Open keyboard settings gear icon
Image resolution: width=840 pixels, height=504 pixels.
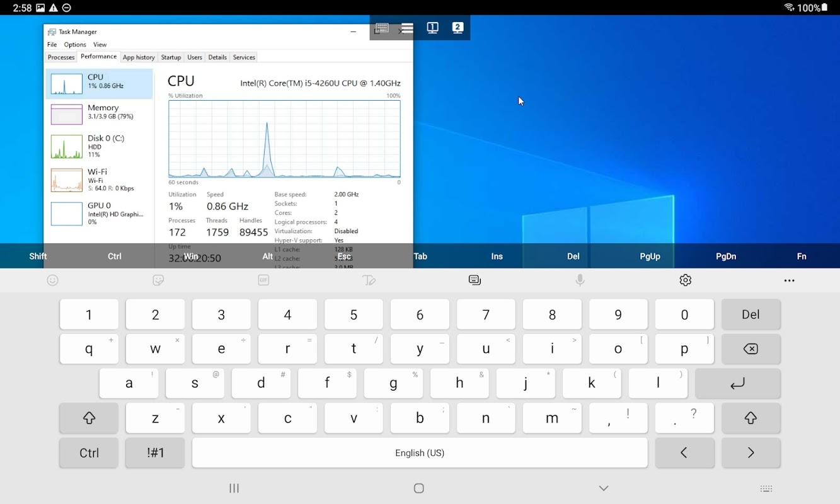tap(686, 280)
